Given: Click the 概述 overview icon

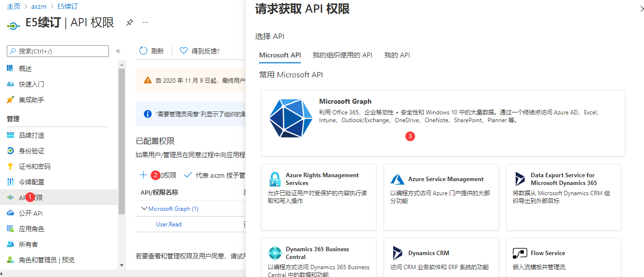Looking at the screenshot, I should [x=10, y=69].
